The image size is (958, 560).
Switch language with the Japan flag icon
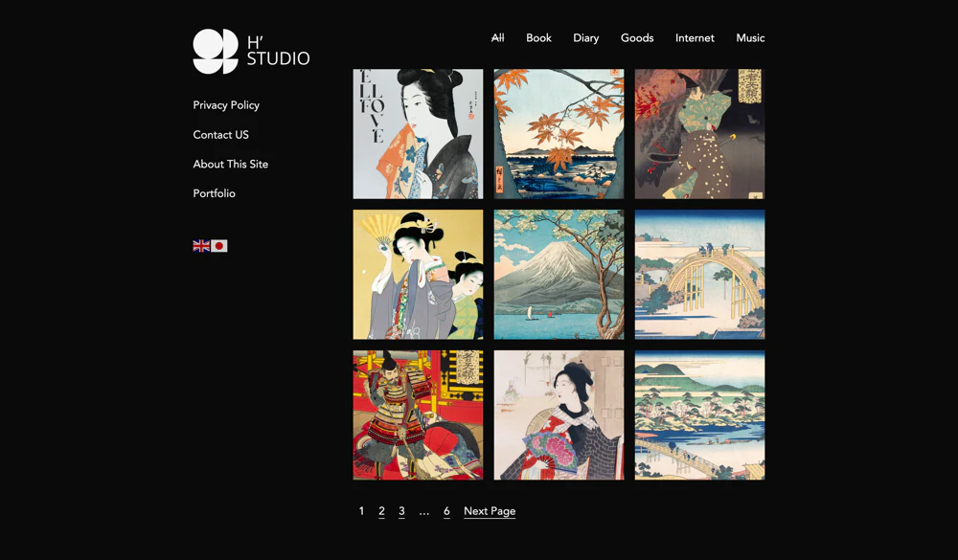click(218, 245)
